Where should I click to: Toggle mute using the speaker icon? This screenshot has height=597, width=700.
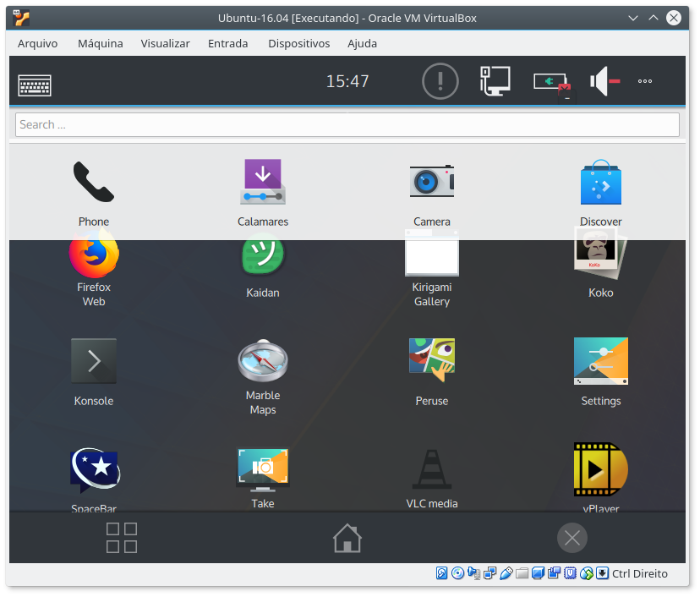coord(600,81)
